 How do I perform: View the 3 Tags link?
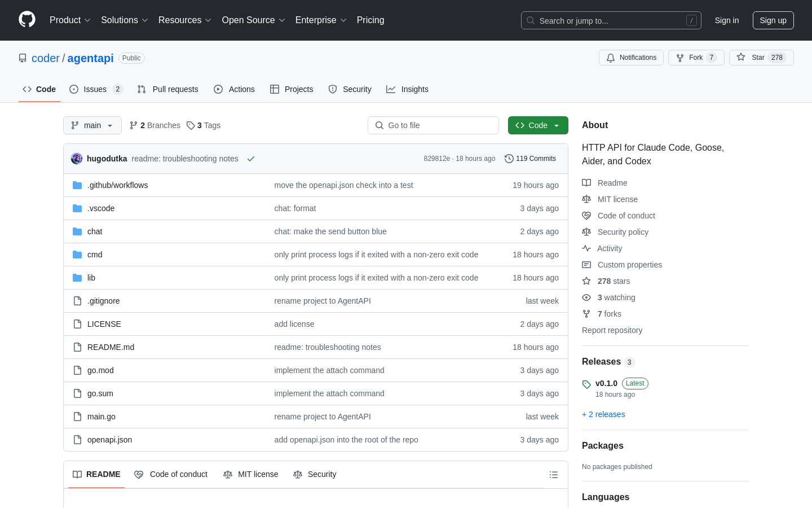click(x=204, y=125)
